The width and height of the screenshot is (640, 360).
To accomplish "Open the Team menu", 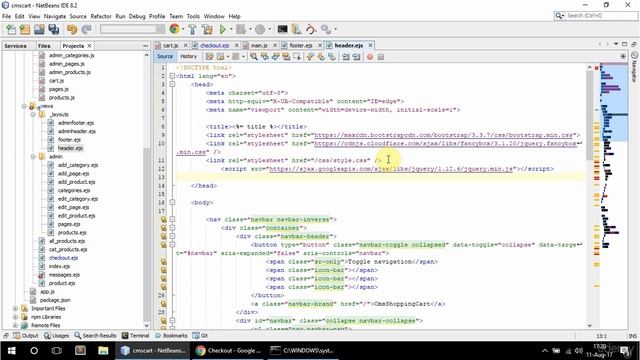I will click(176, 16).
